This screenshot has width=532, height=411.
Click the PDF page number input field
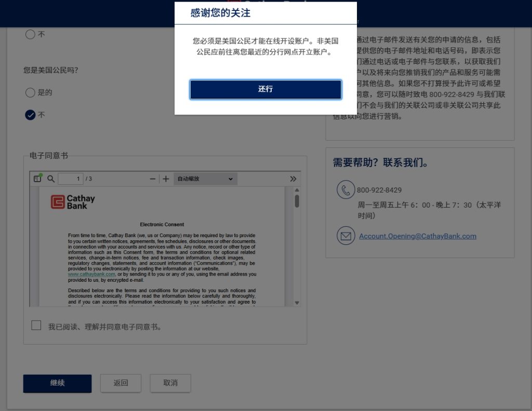coord(70,179)
